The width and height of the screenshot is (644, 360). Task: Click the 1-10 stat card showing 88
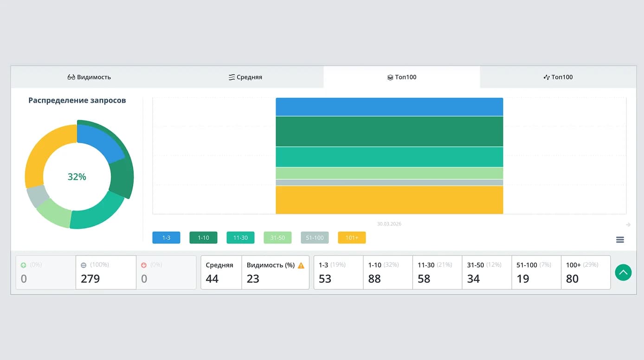[388, 272]
